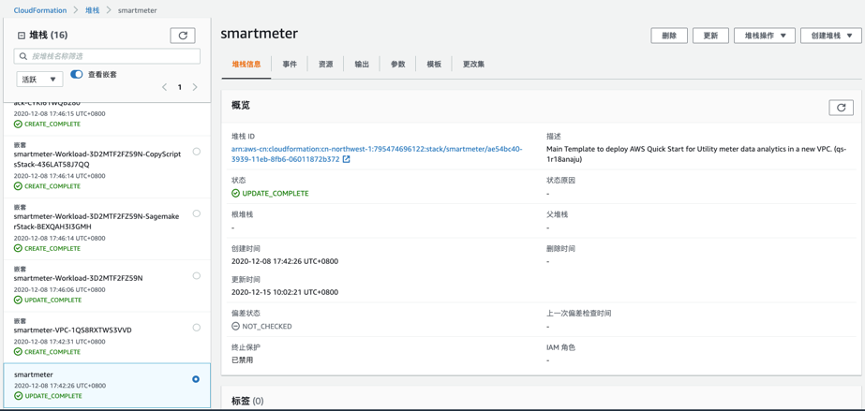Open the 堆栈操作 dropdown menu
Screen dimensions: 866x412
[x=764, y=35]
